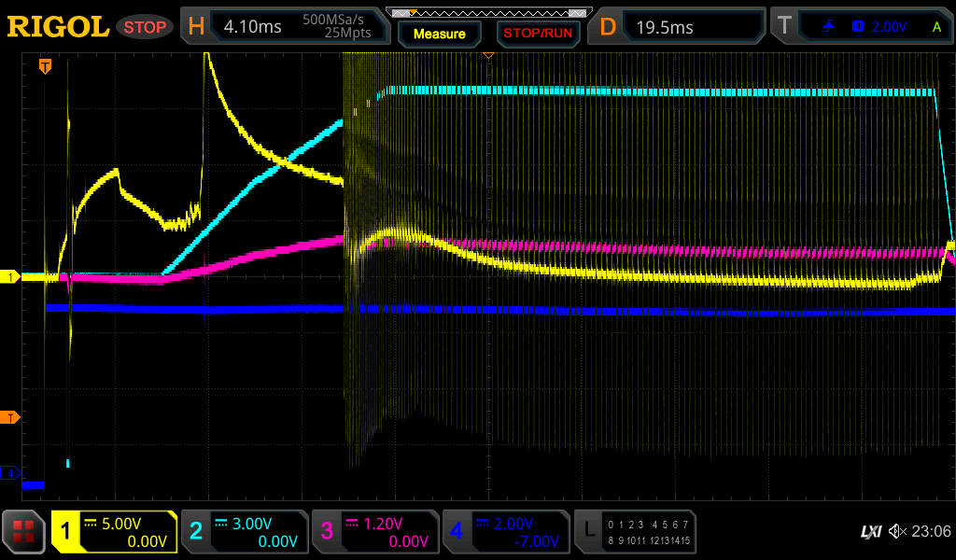
Task: Toggle channel 3 with 1.20V scale
Action: [x=374, y=532]
